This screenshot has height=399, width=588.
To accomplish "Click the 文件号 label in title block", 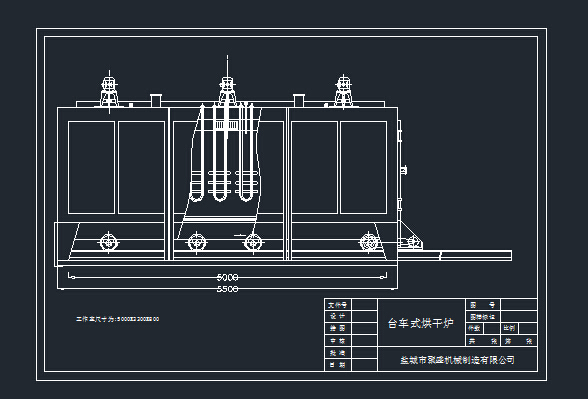I will [338, 305].
